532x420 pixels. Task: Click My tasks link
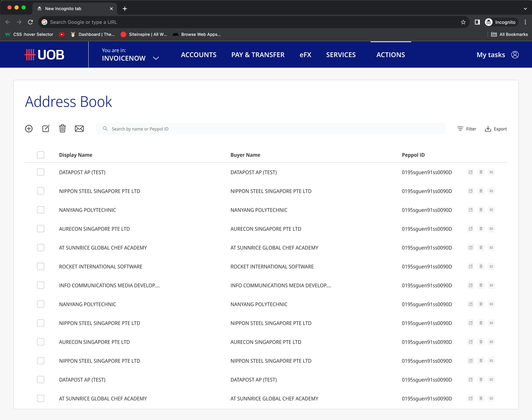(491, 55)
